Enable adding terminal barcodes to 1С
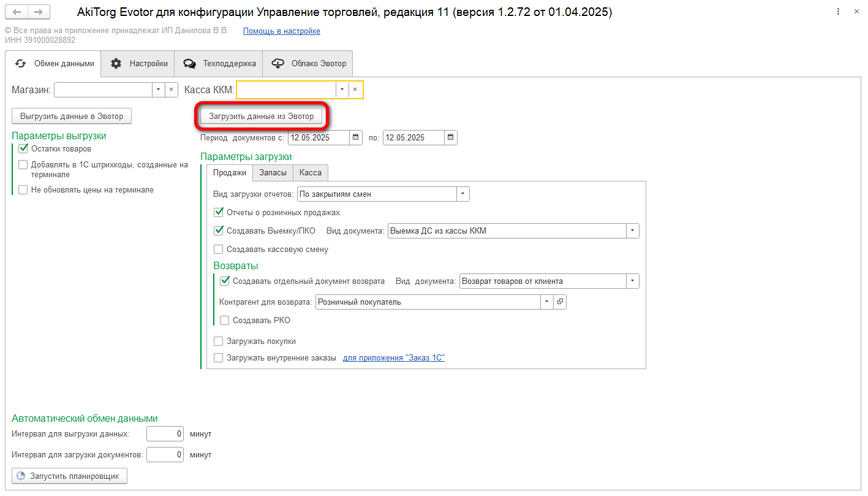The image size is (868, 496). point(23,164)
